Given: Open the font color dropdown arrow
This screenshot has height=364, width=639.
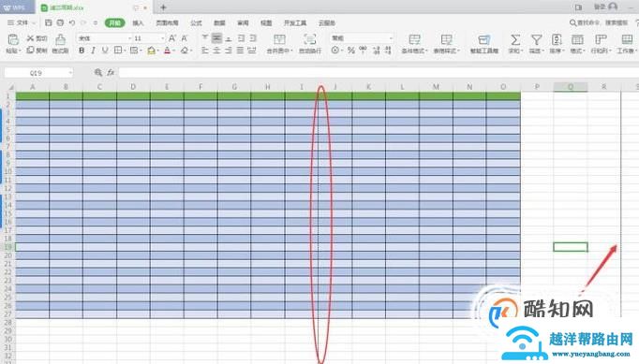Looking at the screenshot, I should click(173, 51).
